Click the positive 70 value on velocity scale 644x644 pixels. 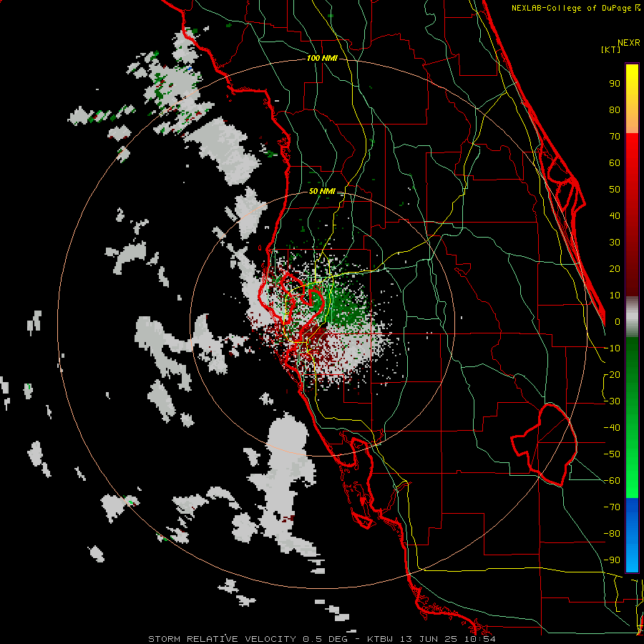(x=615, y=137)
